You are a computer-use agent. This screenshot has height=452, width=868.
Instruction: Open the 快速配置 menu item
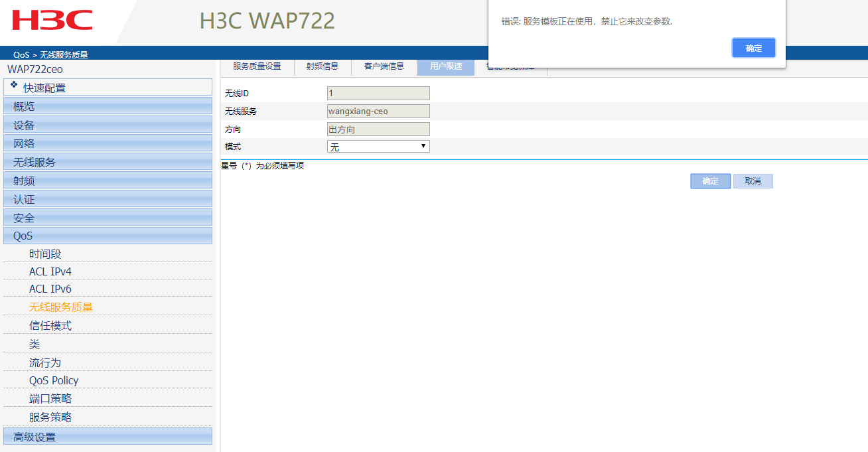108,87
